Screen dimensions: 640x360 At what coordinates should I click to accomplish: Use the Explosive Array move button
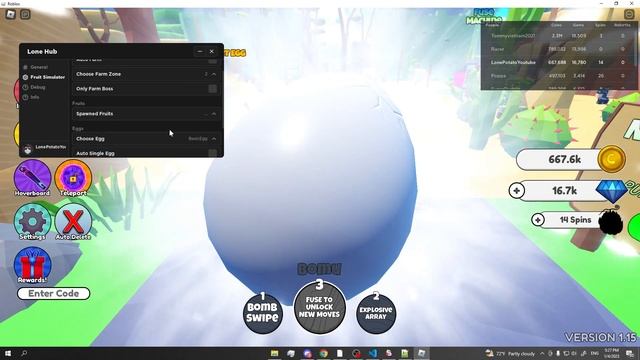click(376, 313)
